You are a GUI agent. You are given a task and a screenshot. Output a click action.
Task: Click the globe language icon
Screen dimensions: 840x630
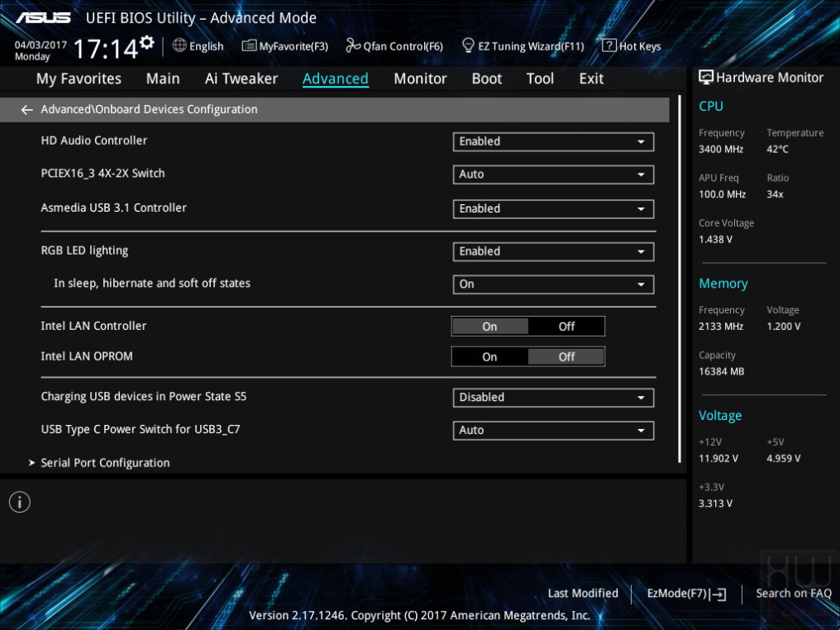179,45
